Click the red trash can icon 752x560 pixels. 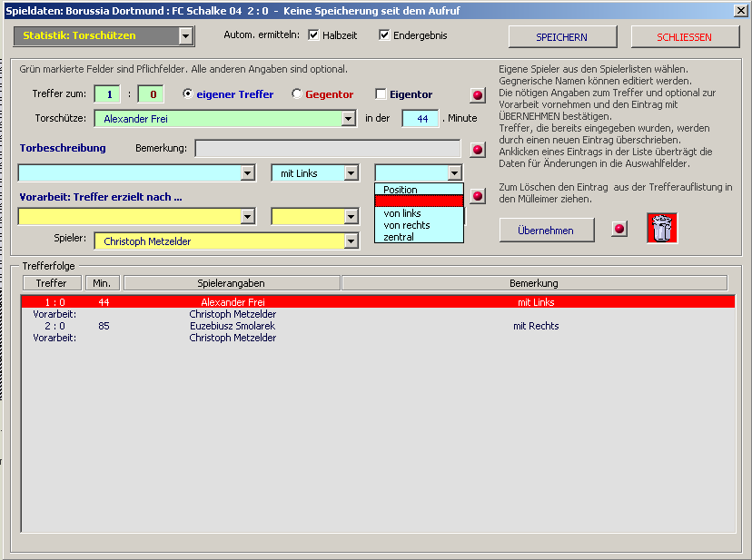pos(662,228)
